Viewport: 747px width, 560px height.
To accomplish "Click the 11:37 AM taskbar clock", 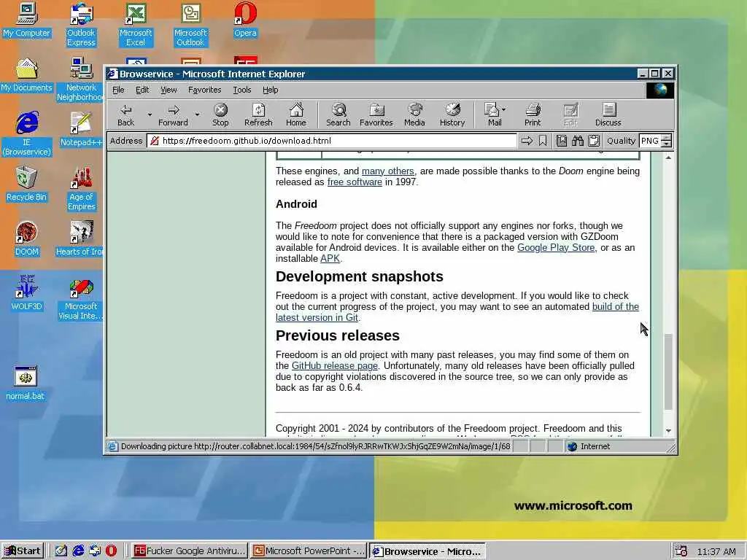I will [716, 551].
